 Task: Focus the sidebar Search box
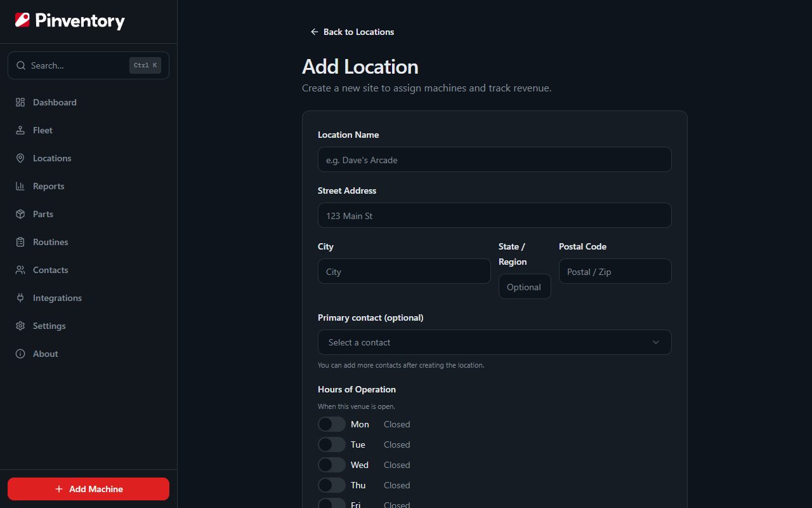click(88, 65)
